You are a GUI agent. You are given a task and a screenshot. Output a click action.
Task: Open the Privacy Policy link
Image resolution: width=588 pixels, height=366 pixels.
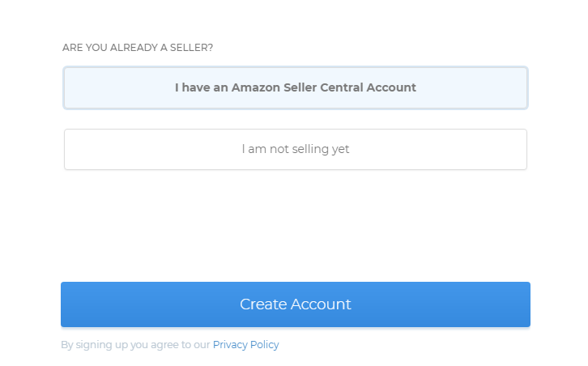245,345
